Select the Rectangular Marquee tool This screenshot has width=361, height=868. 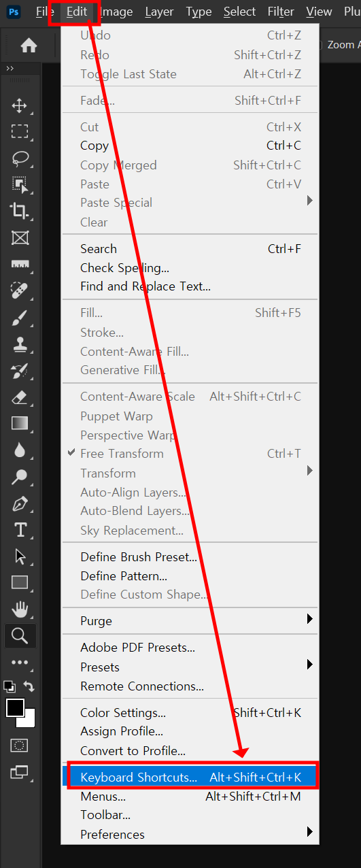pyautogui.click(x=20, y=132)
